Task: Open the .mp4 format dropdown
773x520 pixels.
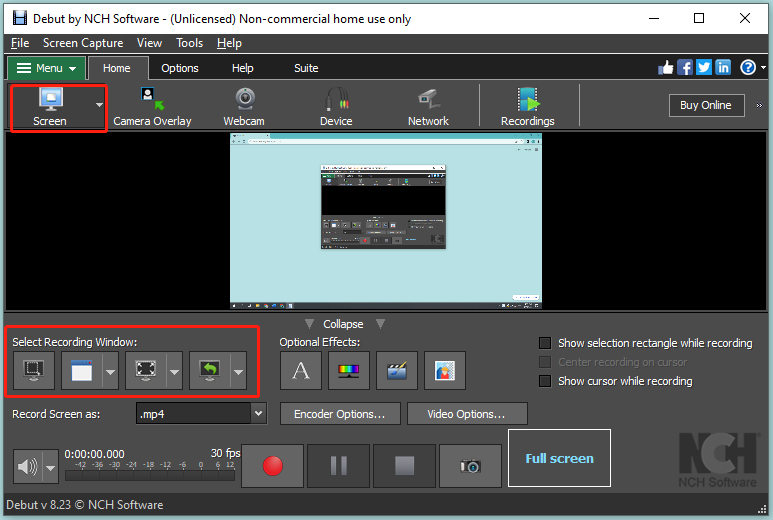Action: point(258,414)
